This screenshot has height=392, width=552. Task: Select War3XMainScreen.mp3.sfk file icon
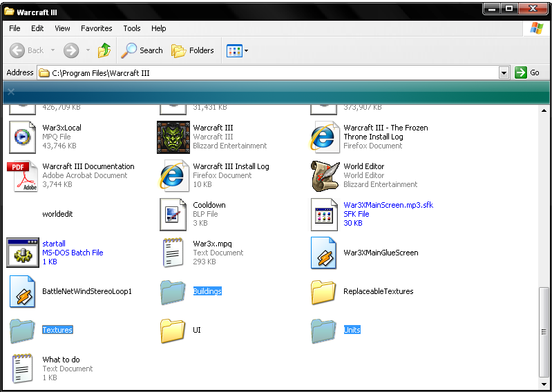pyautogui.click(x=324, y=215)
